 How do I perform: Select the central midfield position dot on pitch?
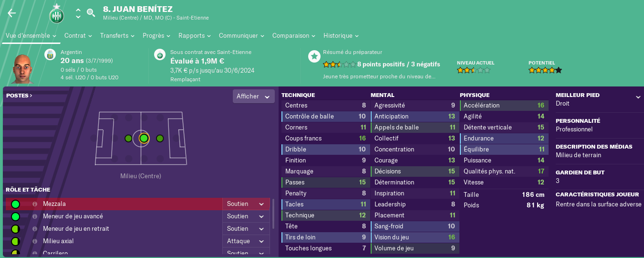[x=144, y=139]
